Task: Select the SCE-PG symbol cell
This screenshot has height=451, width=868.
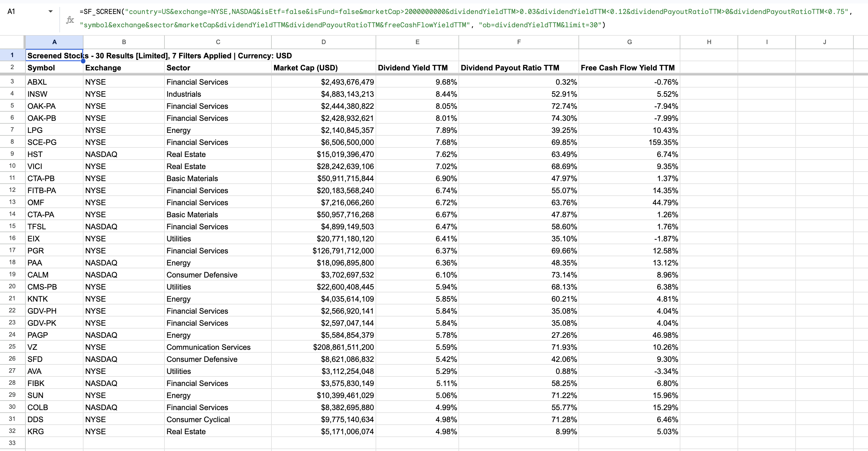Action: click(54, 142)
